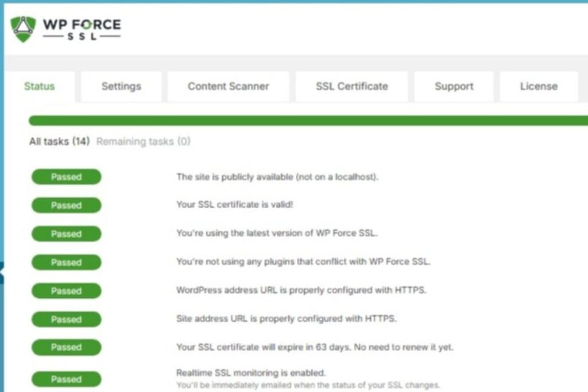Screen dimensions: 588x392
Task: Click Passed badge for Realtime SSL monitoring row
Action: [67, 379]
